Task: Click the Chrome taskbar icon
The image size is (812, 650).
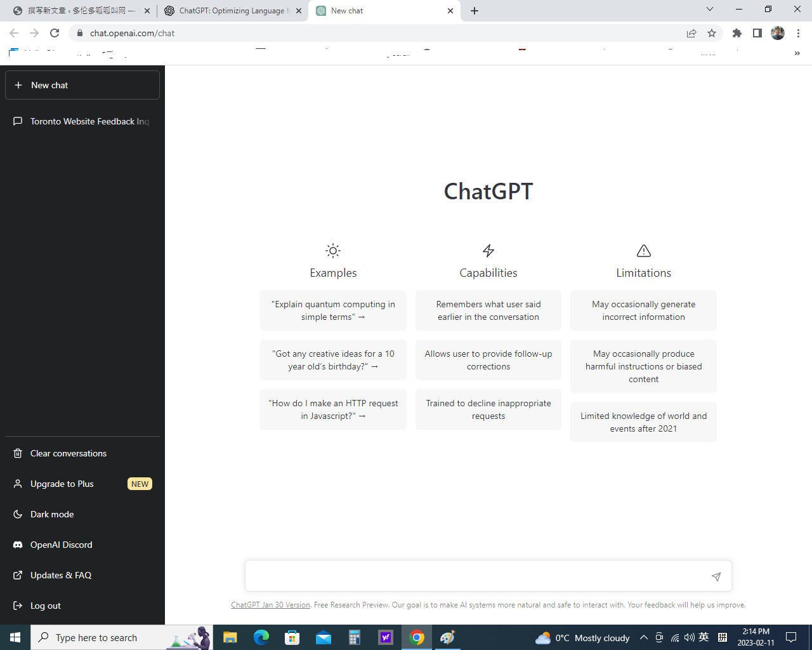Action: click(417, 637)
